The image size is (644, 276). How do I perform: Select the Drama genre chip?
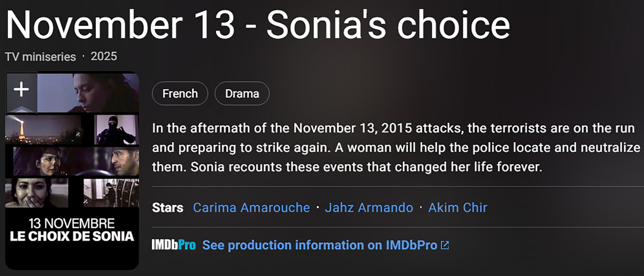(x=241, y=93)
